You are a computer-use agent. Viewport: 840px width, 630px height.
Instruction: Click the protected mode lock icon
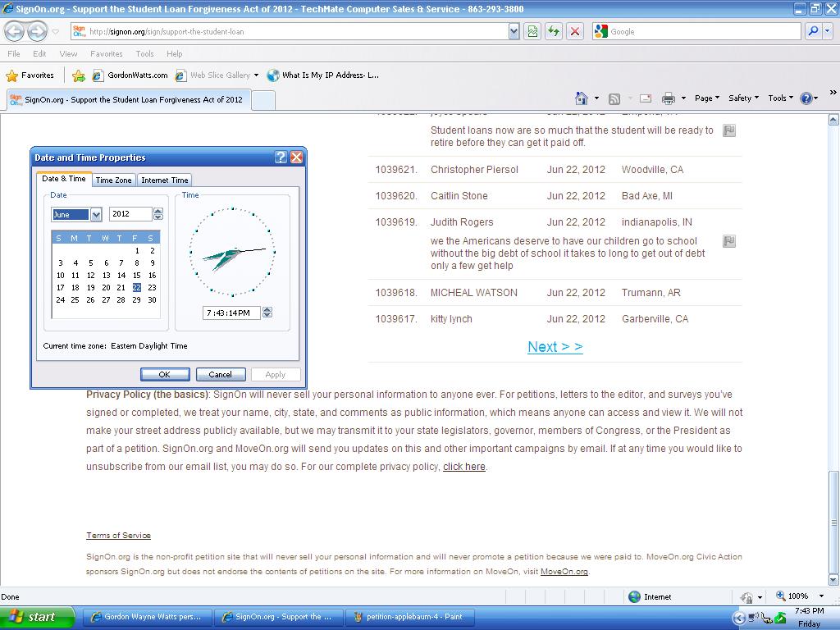[x=746, y=597]
